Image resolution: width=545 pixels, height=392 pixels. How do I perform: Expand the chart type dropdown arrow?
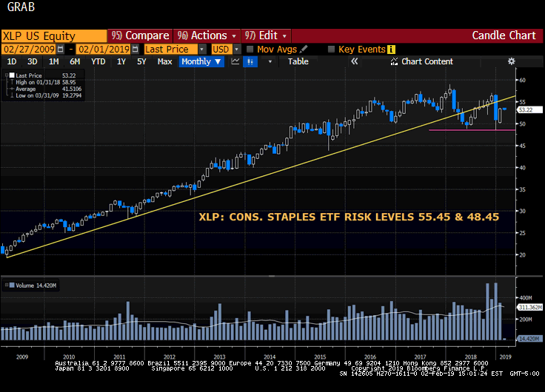coord(270,62)
